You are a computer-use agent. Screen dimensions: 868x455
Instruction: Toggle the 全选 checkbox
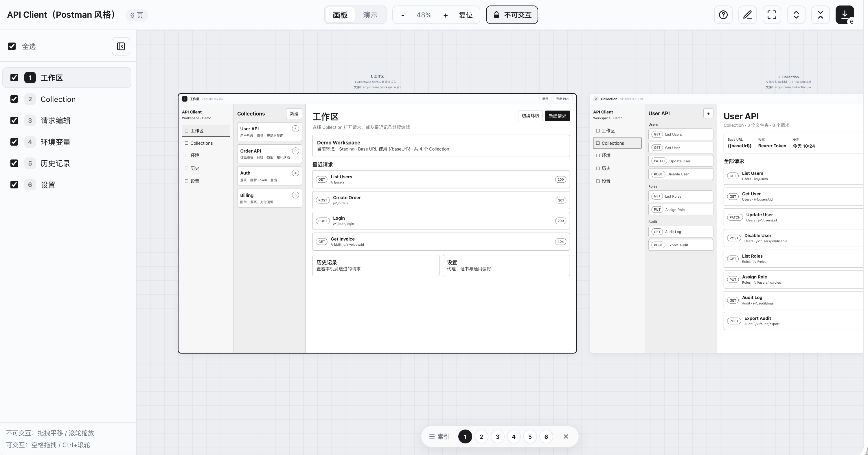pos(12,46)
